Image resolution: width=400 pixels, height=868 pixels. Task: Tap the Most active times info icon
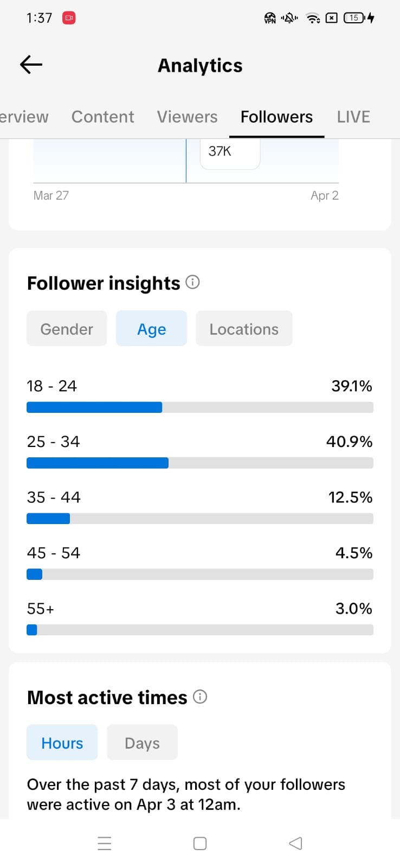pyautogui.click(x=200, y=697)
